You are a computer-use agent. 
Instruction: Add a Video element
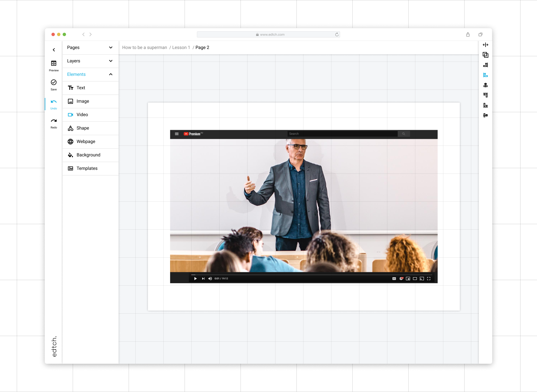pyautogui.click(x=82, y=115)
